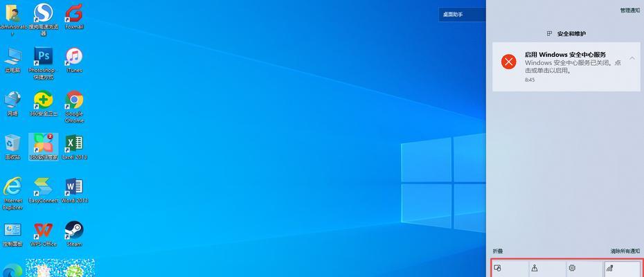Click the red X icon in security notification

click(x=508, y=62)
